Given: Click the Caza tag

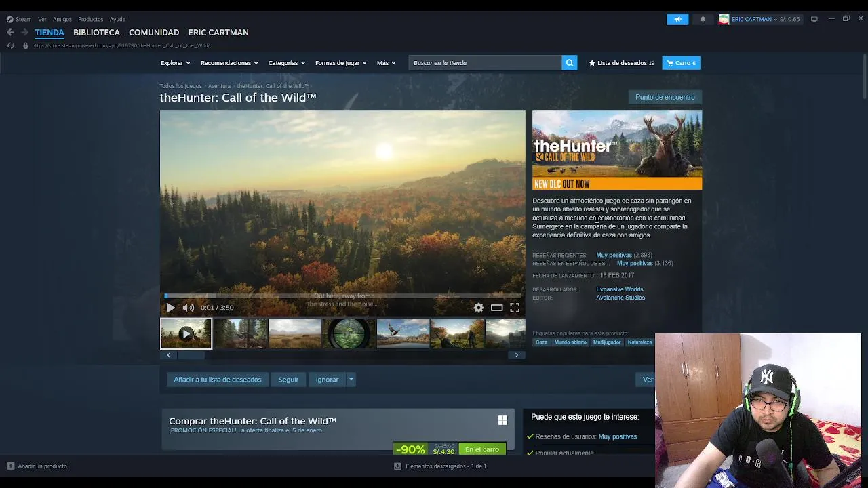Looking at the screenshot, I should (541, 342).
